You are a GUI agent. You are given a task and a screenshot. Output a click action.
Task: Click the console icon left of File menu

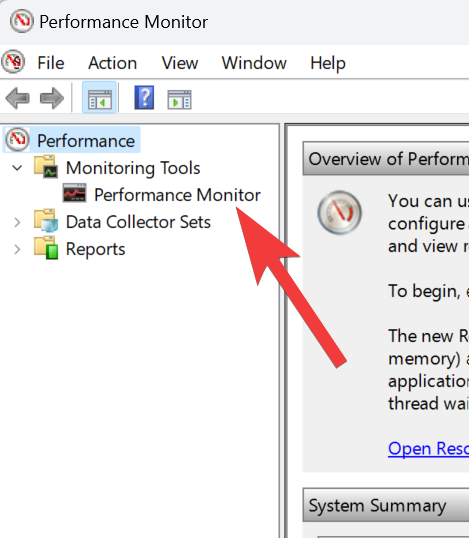tap(13, 62)
